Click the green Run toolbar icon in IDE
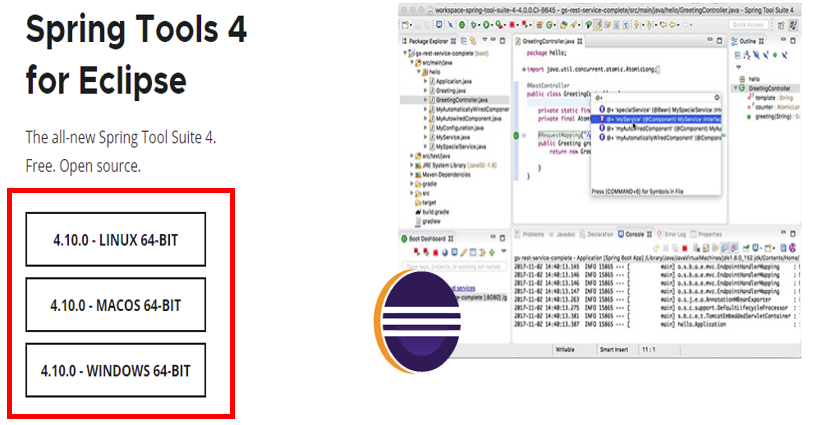Viewport: 817px width, 425px height. pos(486,24)
